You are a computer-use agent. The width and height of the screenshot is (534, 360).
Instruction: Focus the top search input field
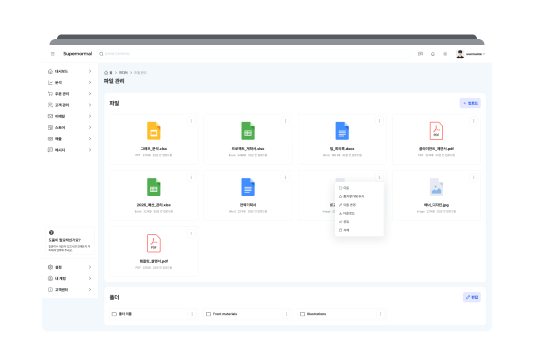(254, 54)
